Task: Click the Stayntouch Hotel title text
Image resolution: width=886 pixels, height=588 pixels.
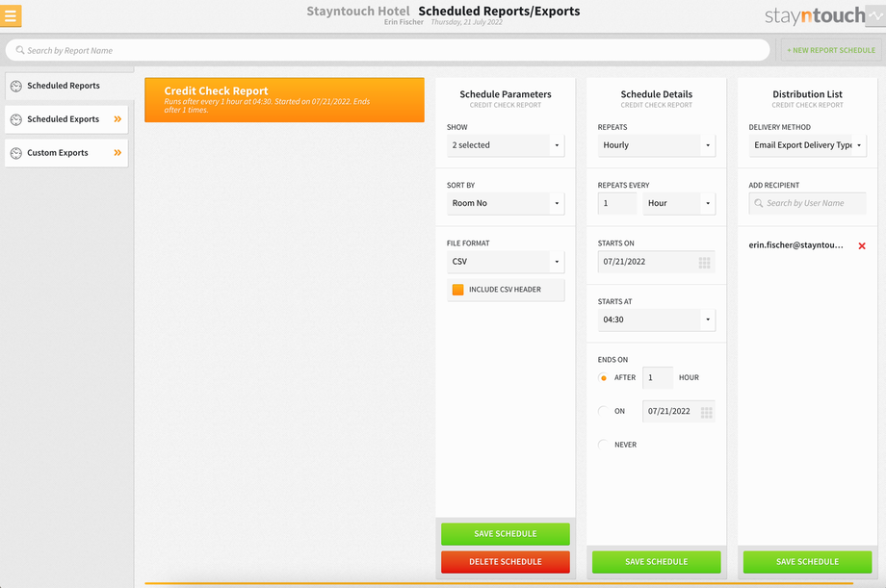Action: (358, 12)
